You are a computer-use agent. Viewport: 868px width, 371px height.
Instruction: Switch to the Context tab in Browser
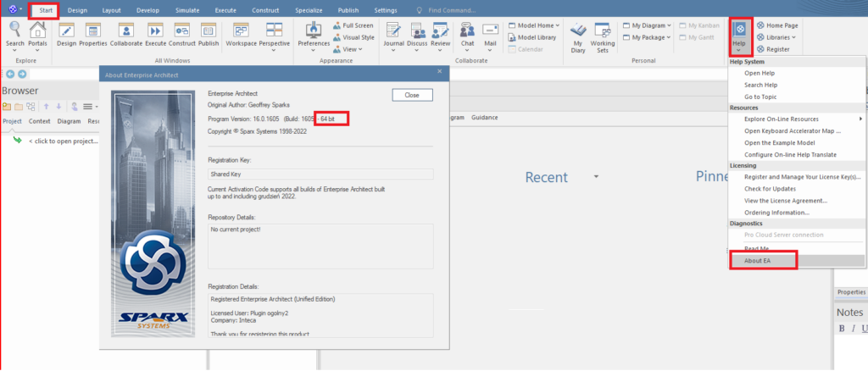(39, 121)
